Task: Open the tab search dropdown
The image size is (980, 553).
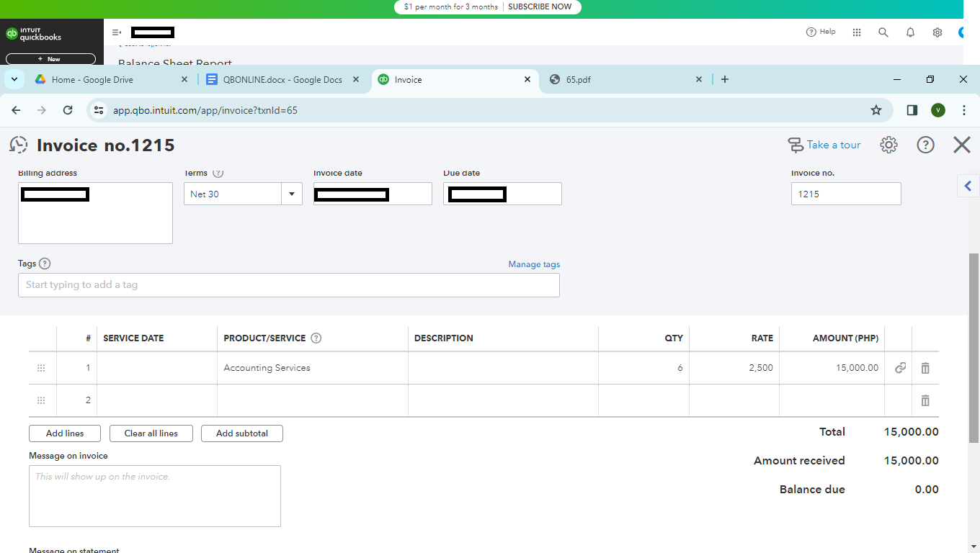Action: [14, 80]
